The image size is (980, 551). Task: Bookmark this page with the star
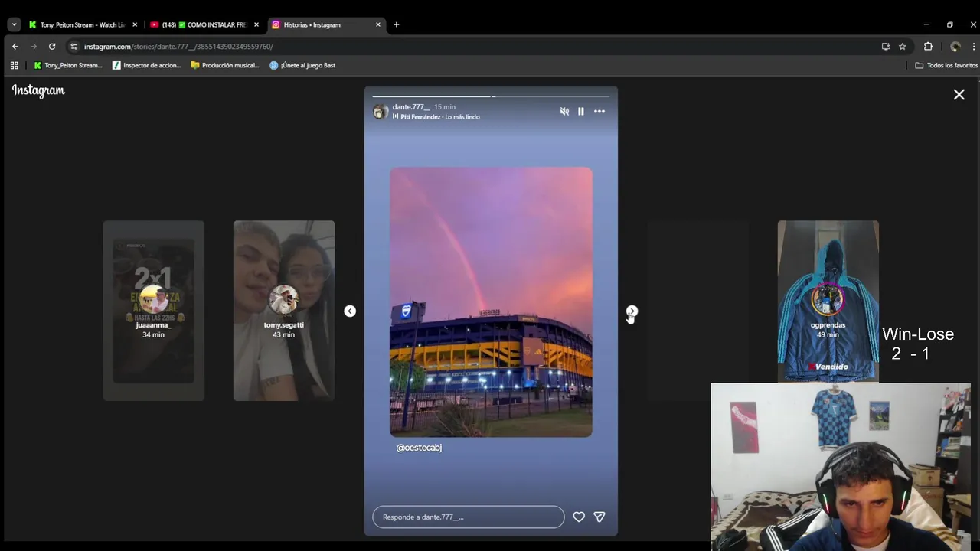[x=903, y=47]
